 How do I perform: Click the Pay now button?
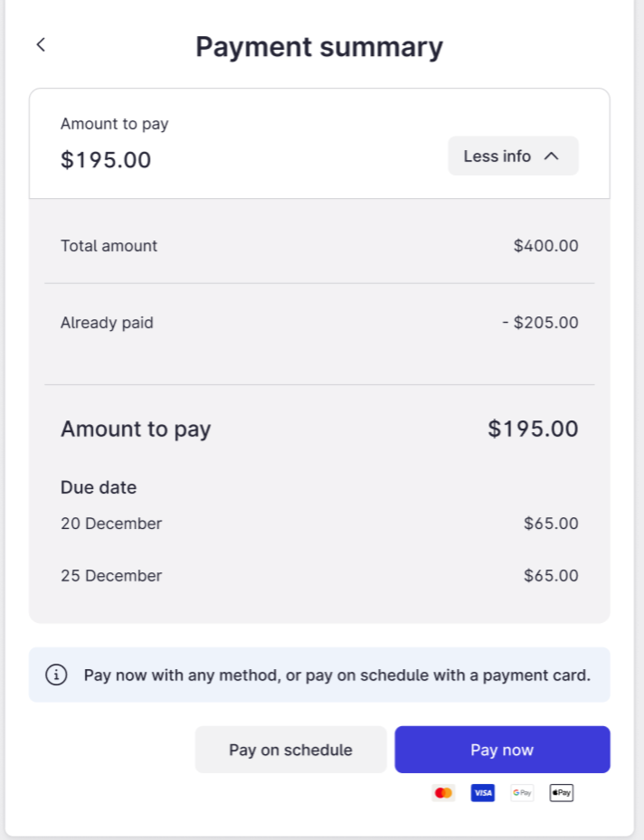(502, 750)
